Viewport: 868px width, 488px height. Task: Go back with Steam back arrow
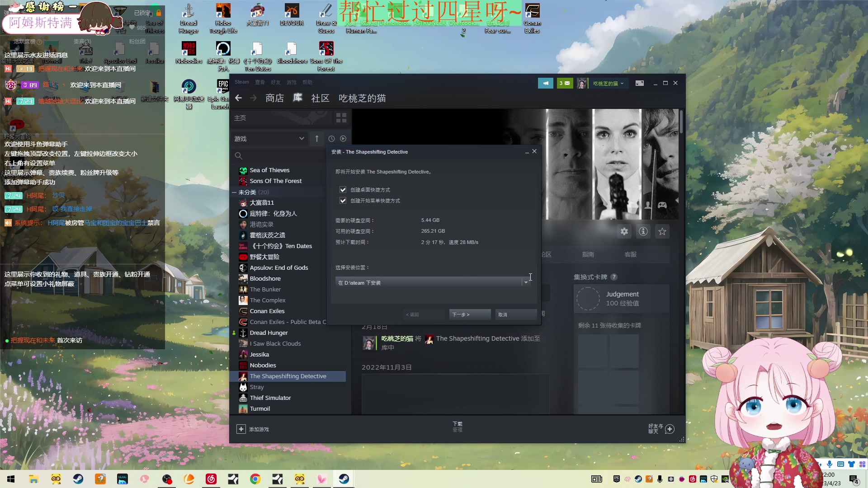(239, 98)
